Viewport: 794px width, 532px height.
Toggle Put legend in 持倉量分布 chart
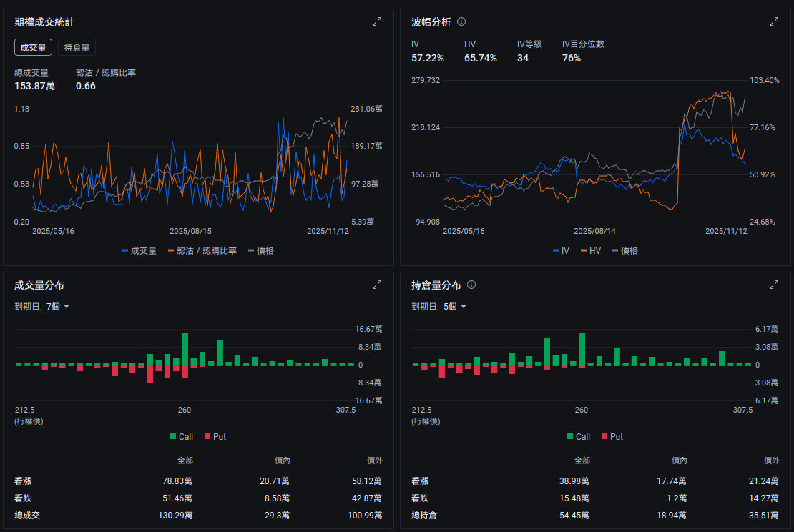coord(612,436)
